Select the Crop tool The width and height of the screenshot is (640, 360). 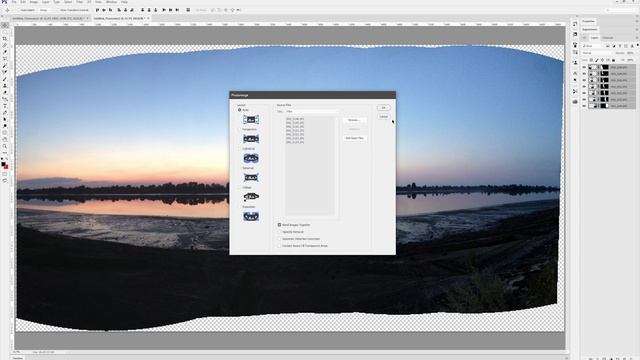coord(5,38)
